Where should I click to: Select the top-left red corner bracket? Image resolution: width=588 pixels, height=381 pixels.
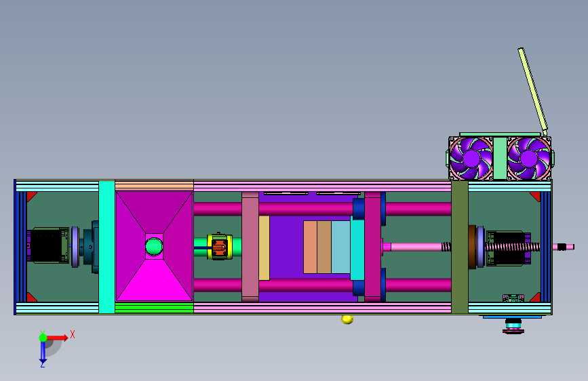[31, 196]
